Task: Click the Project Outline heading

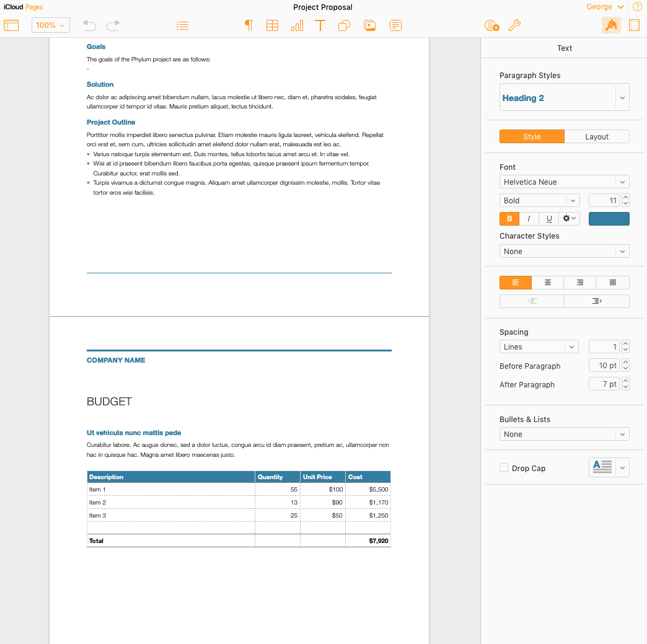Action: 110,122
